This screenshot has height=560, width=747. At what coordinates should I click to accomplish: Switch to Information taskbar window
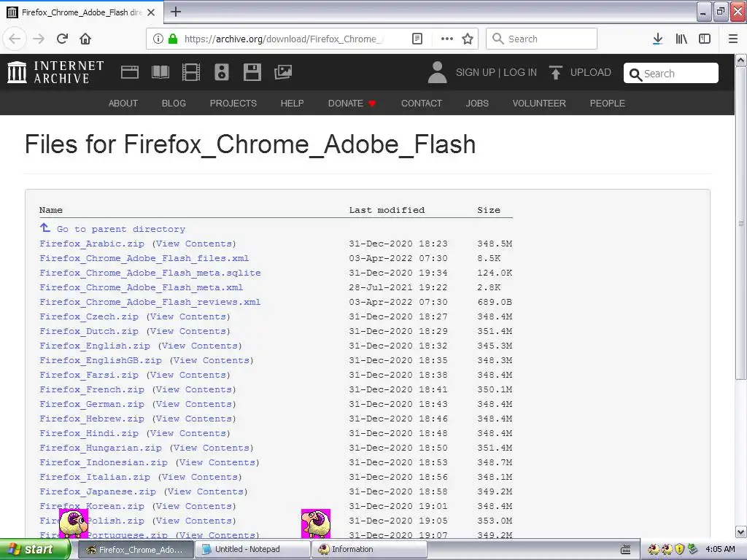370,550
